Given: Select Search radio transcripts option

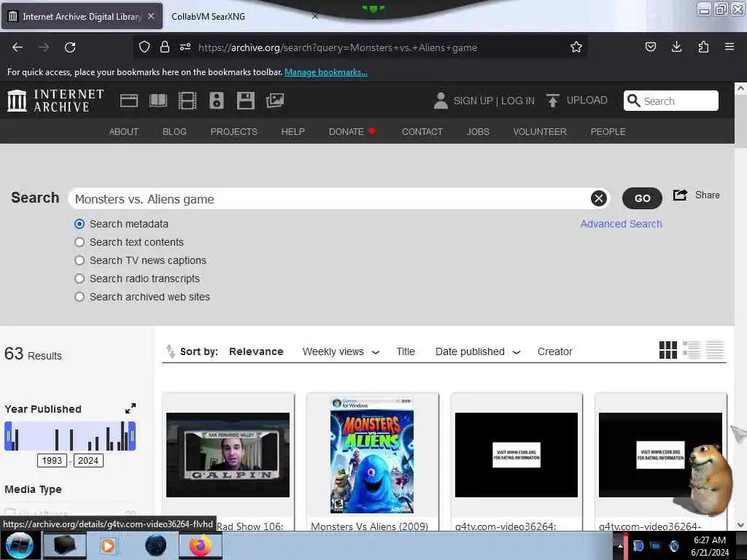Looking at the screenshot, I should tap(80, 279).
